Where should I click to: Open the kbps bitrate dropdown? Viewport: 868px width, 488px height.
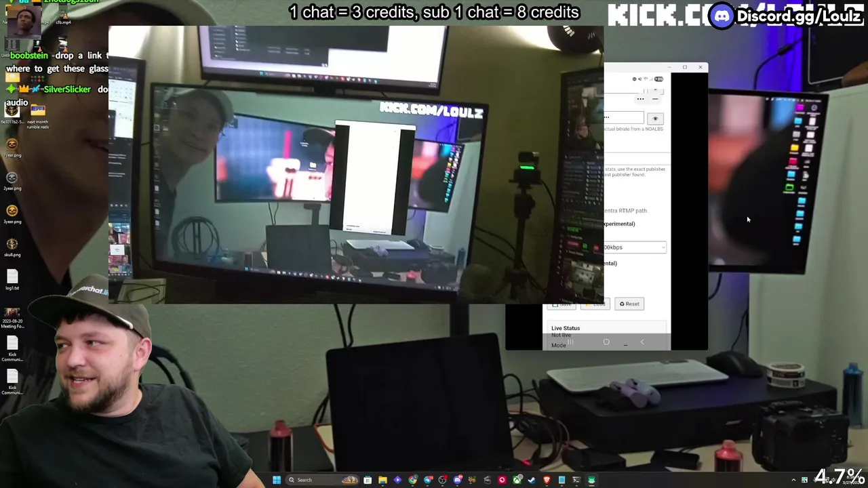tap(635, 247)
